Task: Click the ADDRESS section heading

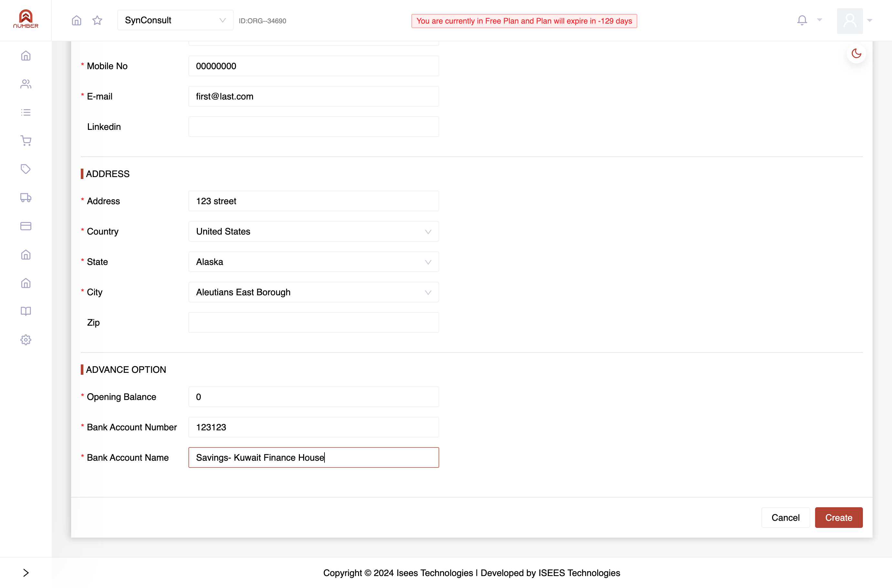Action: [x=108, y=174]
